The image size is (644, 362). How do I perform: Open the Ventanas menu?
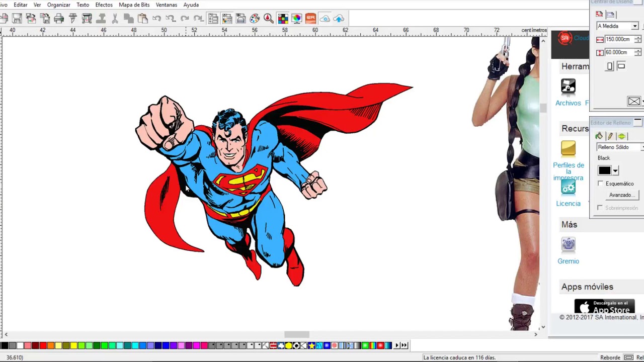(167, 5)
